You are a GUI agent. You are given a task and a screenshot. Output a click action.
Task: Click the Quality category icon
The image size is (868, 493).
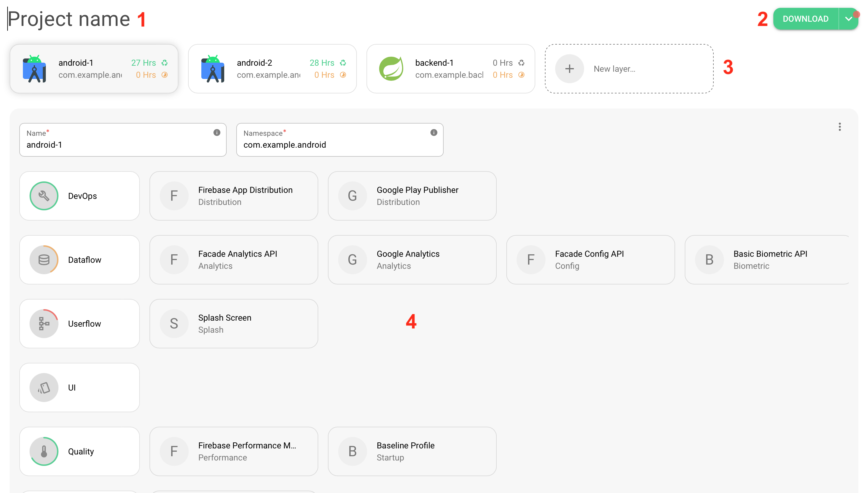[x=44, y=451]
